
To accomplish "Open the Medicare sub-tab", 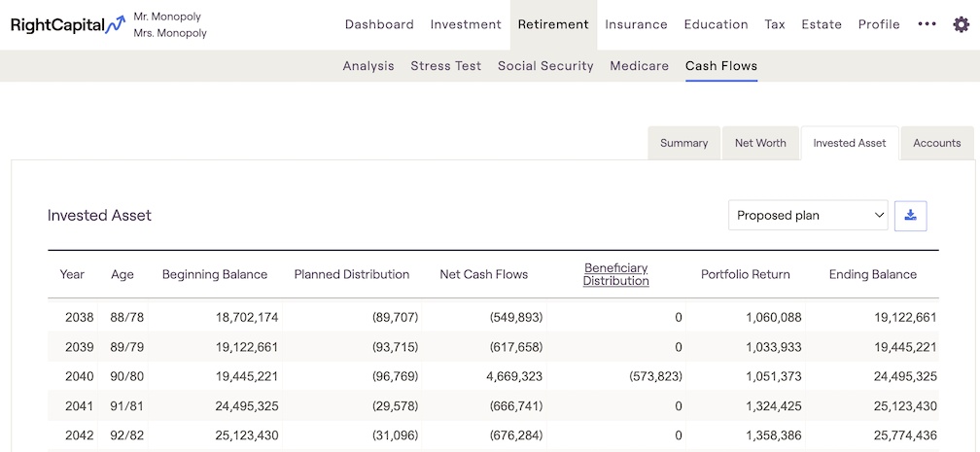I will click(x=640, y=66).
